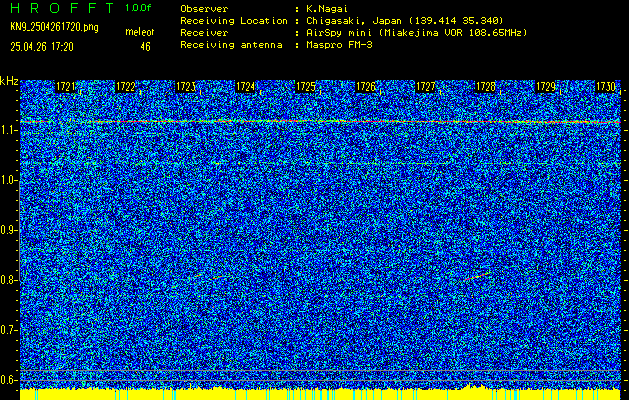This screenshot has width=629, height=400.
Task: Click the Receiving antenna label
Action: (x=231, y=45)
